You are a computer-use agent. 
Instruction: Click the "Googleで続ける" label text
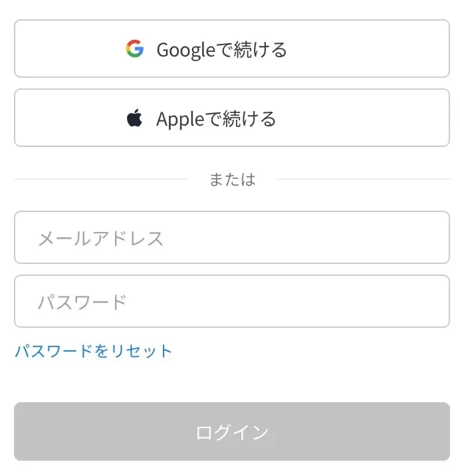coord(221,49)
